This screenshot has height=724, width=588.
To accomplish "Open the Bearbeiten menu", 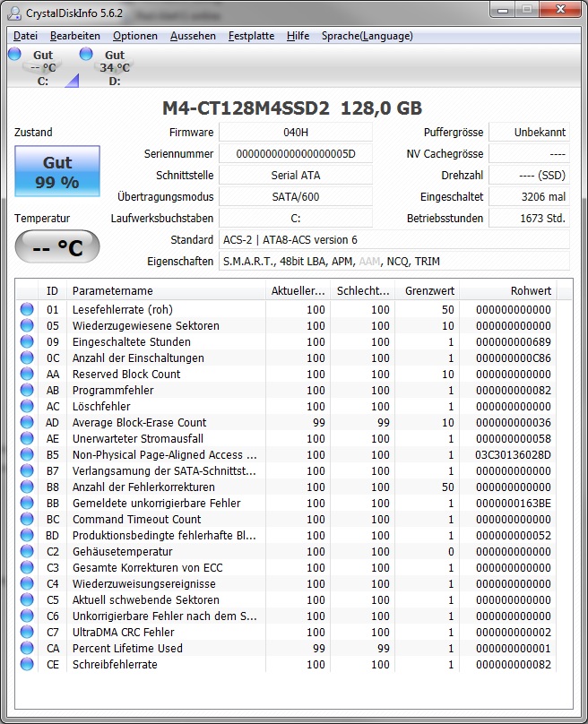I will point(74,36).
